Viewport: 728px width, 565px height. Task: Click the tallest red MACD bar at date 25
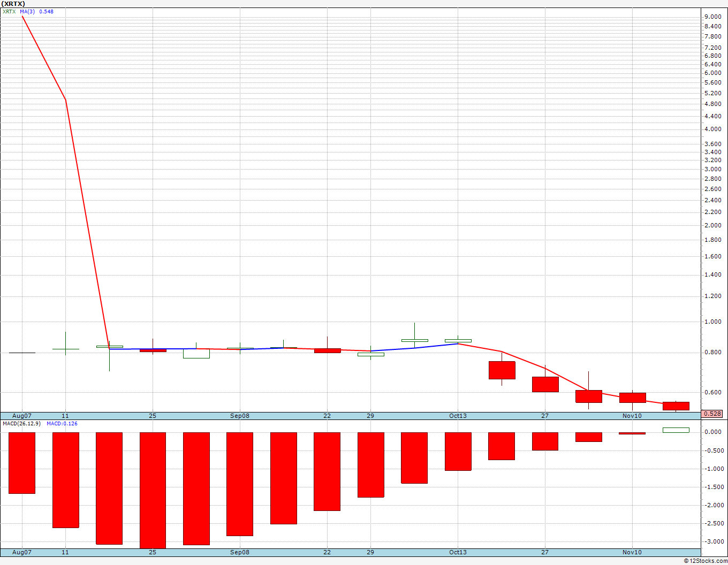click(x=153, y=490)
